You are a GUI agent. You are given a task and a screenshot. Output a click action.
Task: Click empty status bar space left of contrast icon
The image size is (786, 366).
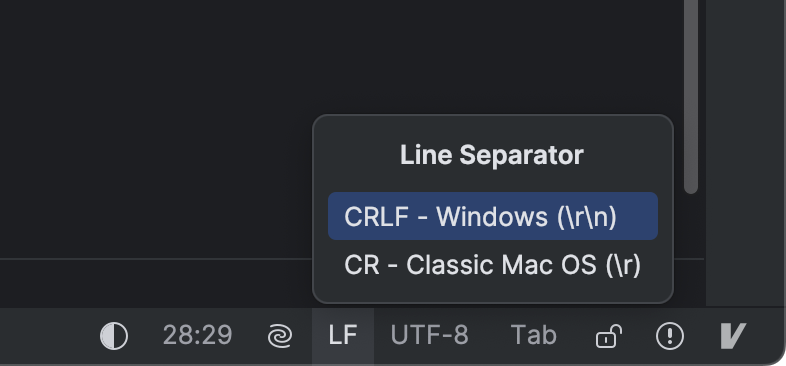[48, 336]
